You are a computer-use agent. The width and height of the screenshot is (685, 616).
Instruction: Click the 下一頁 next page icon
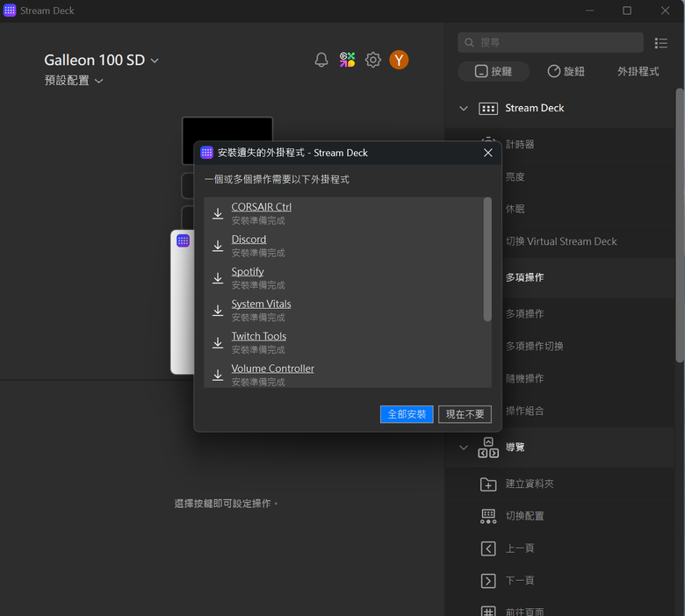click(488, 581)
